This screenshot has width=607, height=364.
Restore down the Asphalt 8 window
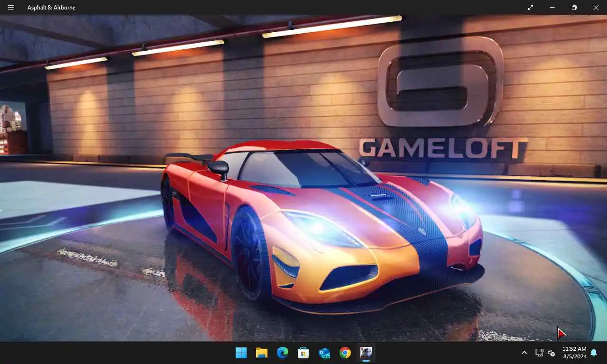(574, 8)
